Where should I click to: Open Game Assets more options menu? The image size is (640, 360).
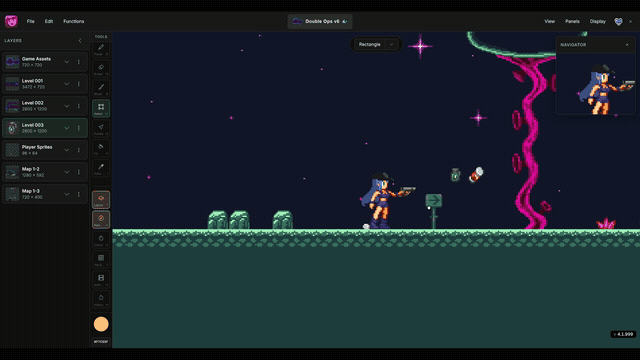[79, 62]
